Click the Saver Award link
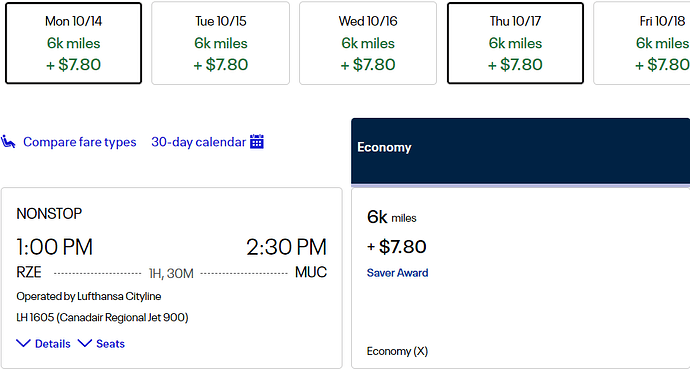Image resolution: width=690 pixels, height=370 pixels. (x=397, y=273)
